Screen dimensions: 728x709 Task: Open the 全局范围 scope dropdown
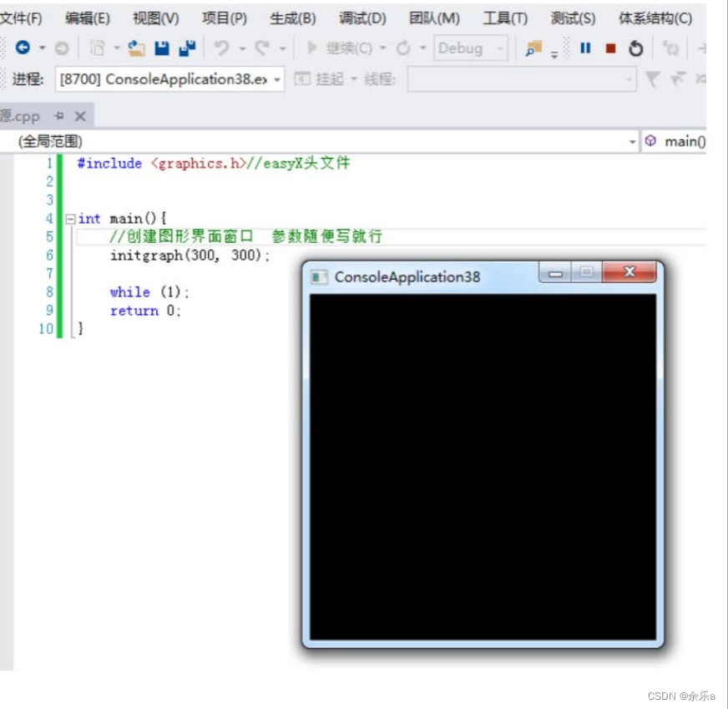(x=320, y=141)
